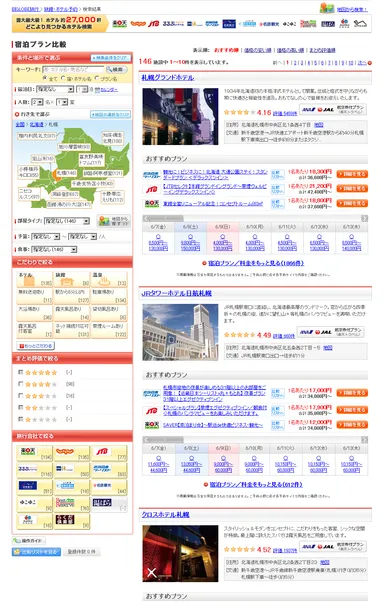This screenshot has width=384, height=607.
Task: Open the ANA JAL flight plan badge for クロスホテル札幌
Action: (x=333, y=546)
